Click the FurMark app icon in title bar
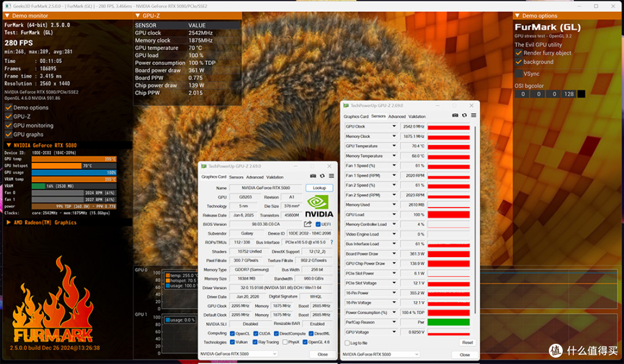This screenshot has height=364, width=624. click(8, 6)
